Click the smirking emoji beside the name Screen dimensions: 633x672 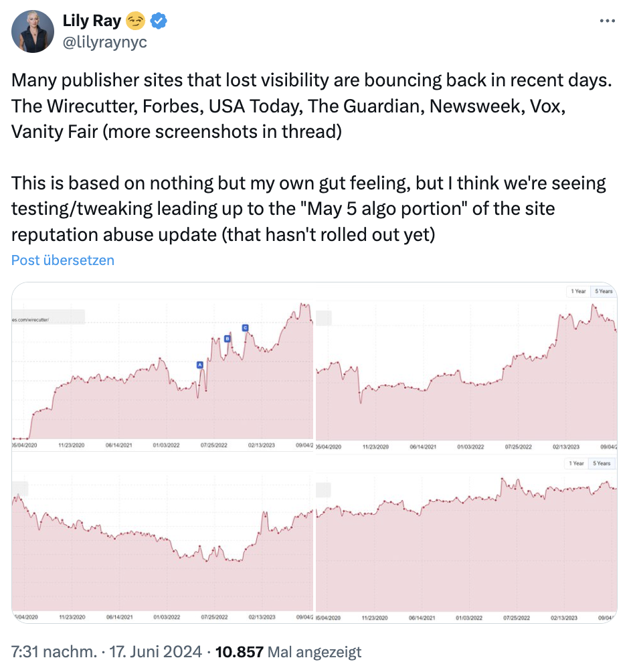tap(137, 21)
